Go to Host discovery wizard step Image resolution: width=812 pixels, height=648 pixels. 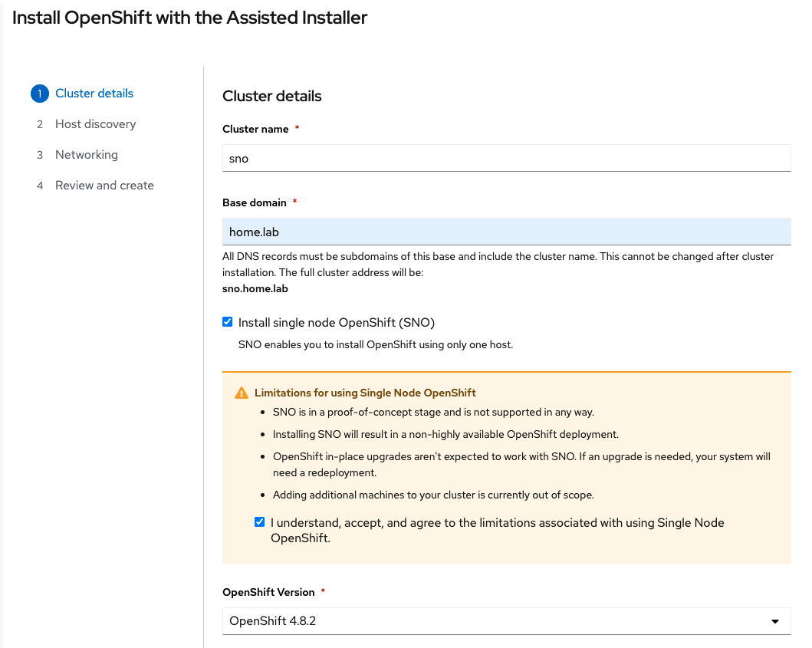[96, 124]
